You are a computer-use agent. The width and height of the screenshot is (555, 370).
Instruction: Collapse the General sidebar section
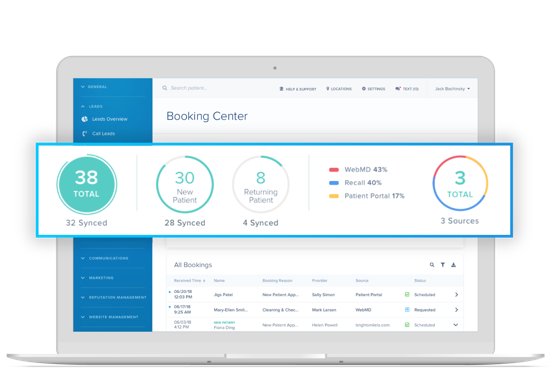pos(94,87)
